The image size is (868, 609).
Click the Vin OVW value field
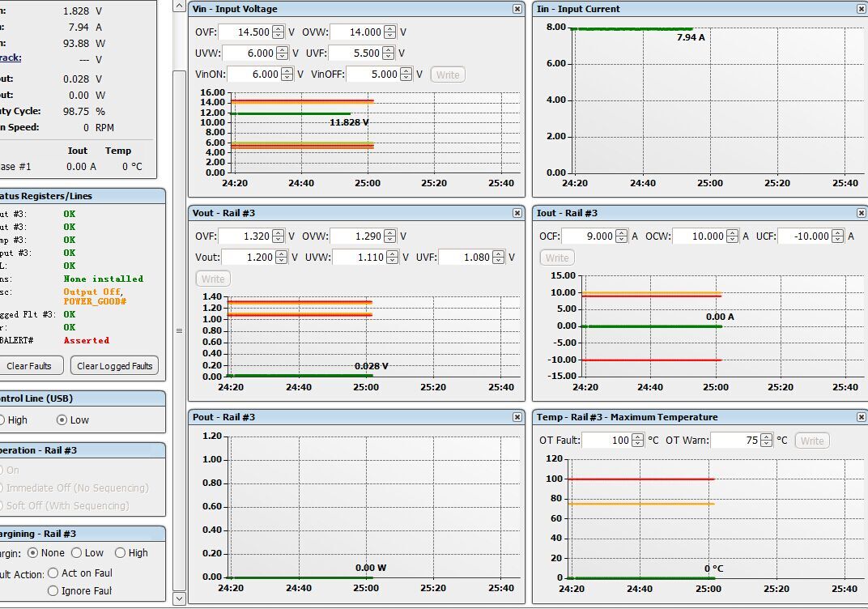coord(357,32)
